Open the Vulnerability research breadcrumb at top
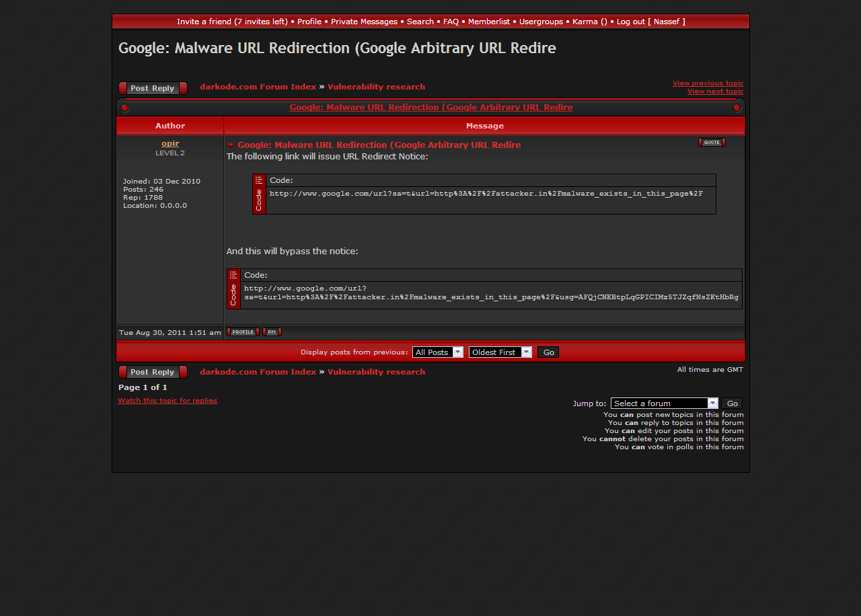 coord(376,87)
